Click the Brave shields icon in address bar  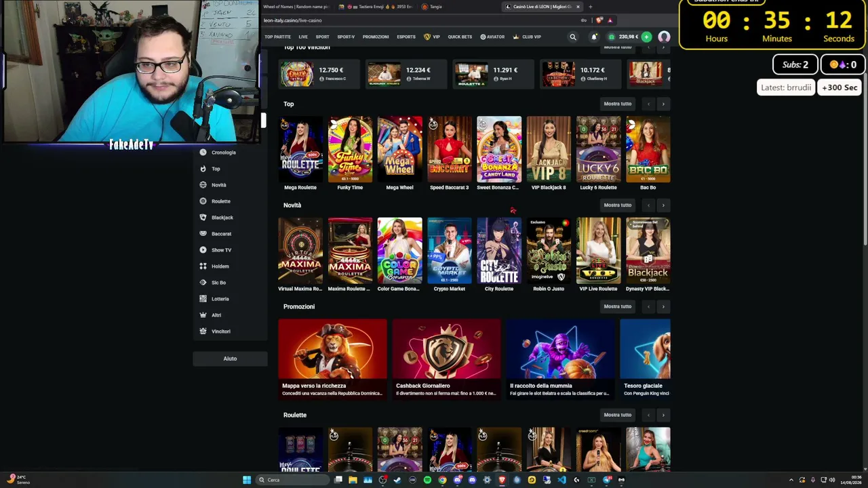coord(599,20)
